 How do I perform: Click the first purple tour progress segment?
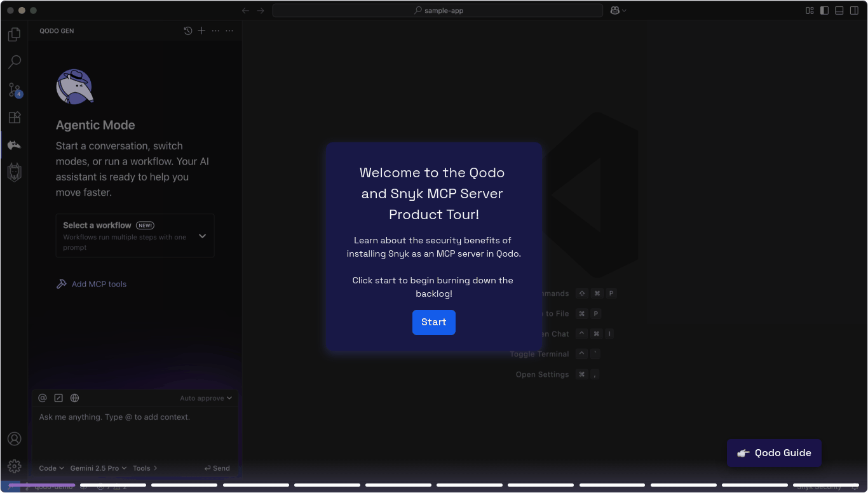click(x=42, y=485)
